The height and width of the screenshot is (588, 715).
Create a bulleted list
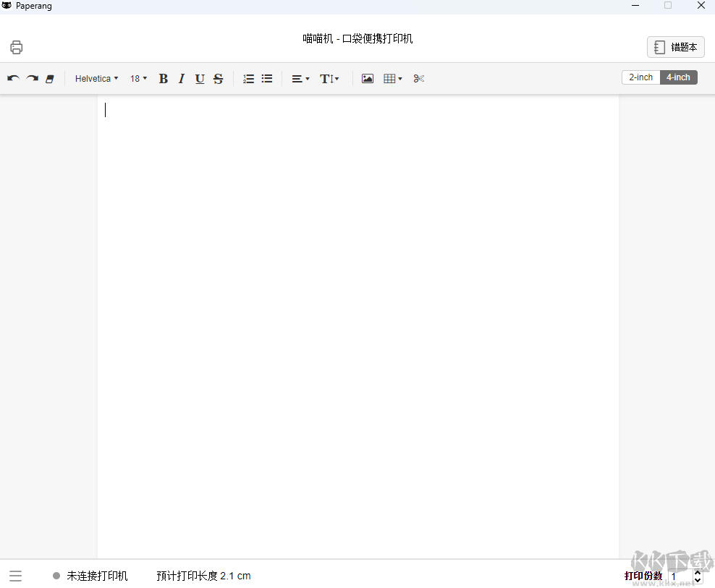(267, 78)
